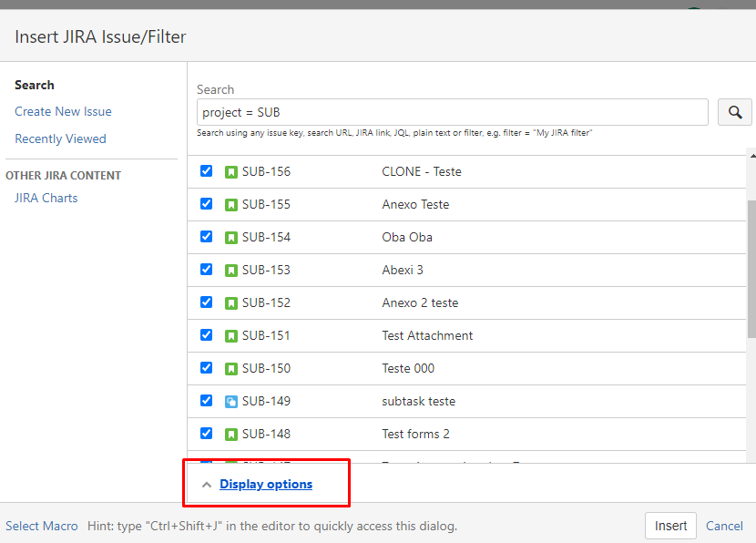This screenshot has height=543, width=756.
Task: Click the Select Macro link
Action: (42, 526)
